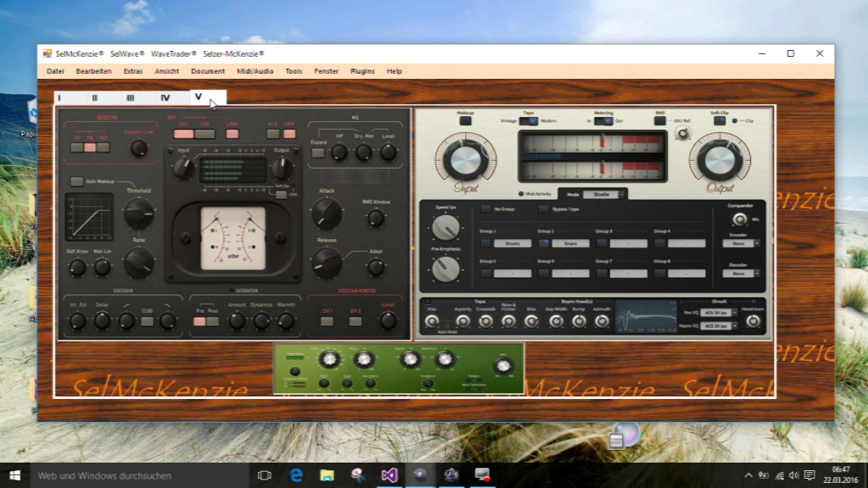
Task: Click the HP knob in Mix section
Action: (x=339, y=152)
